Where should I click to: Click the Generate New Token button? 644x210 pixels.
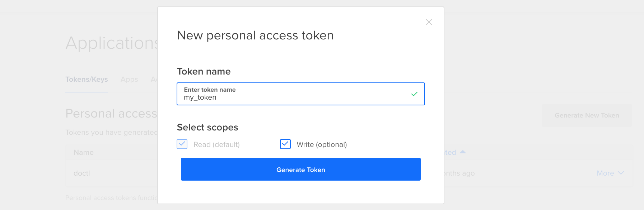[x=587, y=115]
